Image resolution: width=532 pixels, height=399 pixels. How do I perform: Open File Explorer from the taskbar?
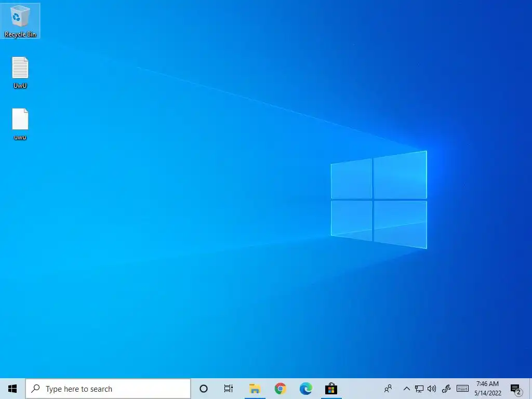(255, 389)
